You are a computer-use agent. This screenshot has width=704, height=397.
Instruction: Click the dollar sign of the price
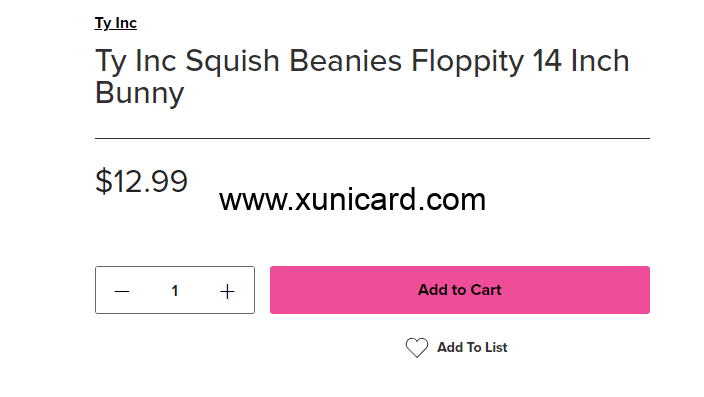pyautogui.click(x=103, y=181)
